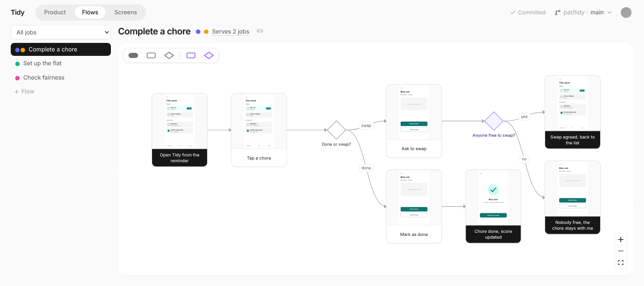
Task: Open the Serves 2 jobs link
Action: click(x=231, y=31)
